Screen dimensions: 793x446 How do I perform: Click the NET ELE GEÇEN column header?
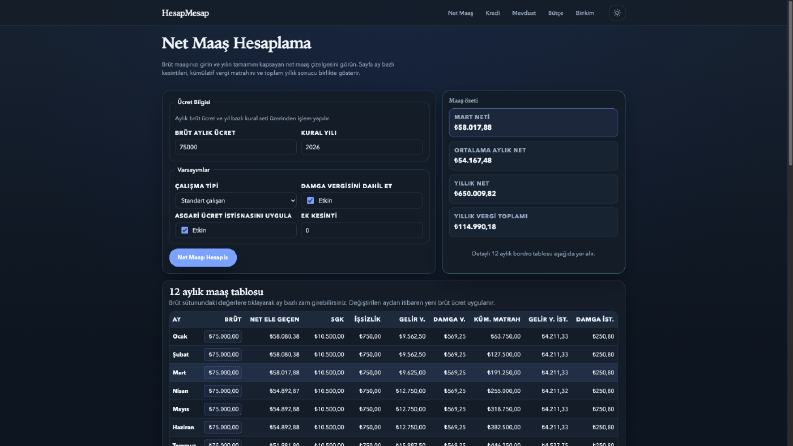(x=274, y=320)
